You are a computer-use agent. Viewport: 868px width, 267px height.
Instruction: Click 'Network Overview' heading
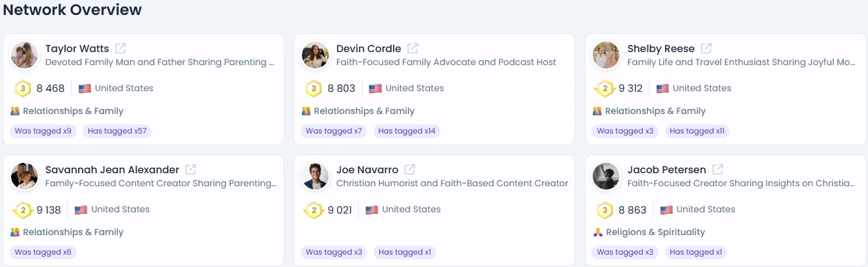72,10
